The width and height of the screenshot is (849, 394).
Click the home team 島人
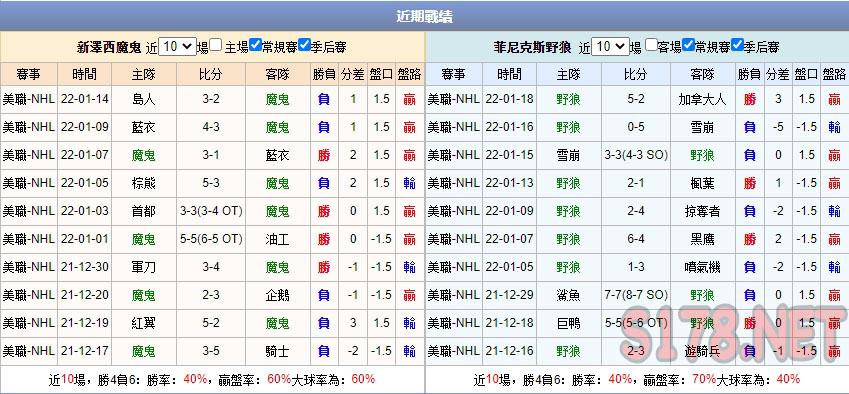click(x=143, y=99)
